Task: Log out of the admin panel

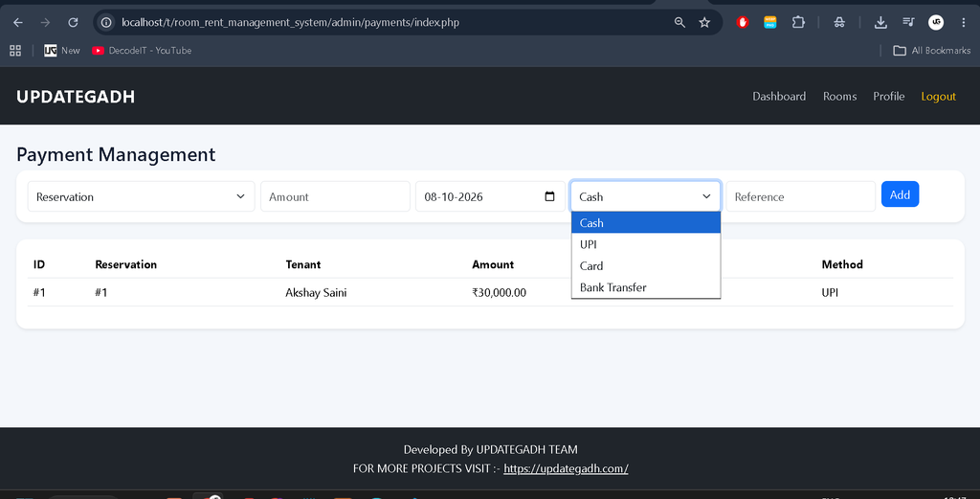Action: (x=938, y=97)
